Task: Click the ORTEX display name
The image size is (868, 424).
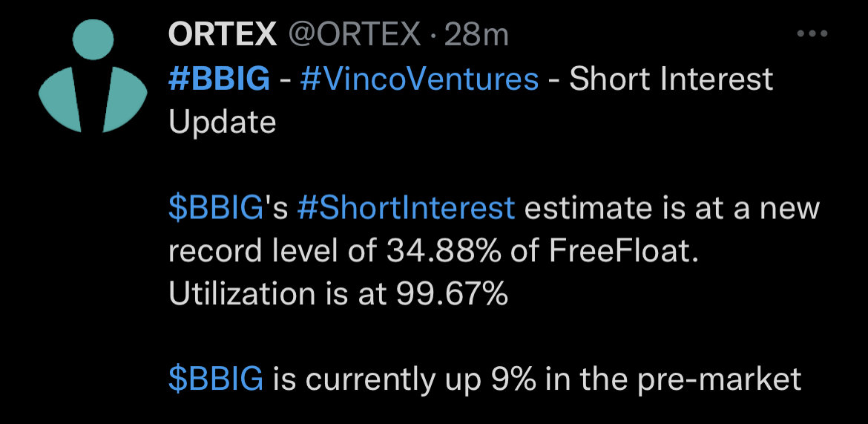Action: [x=223, y=36]
